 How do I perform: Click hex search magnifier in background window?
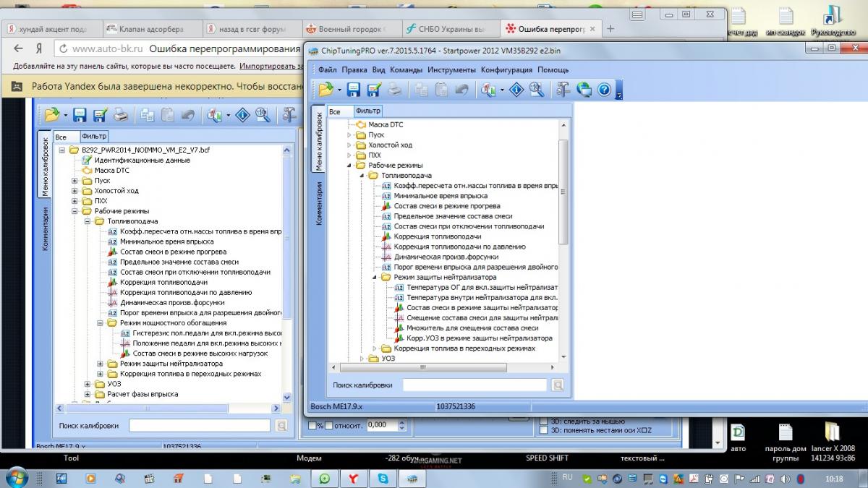coord(262,115)
